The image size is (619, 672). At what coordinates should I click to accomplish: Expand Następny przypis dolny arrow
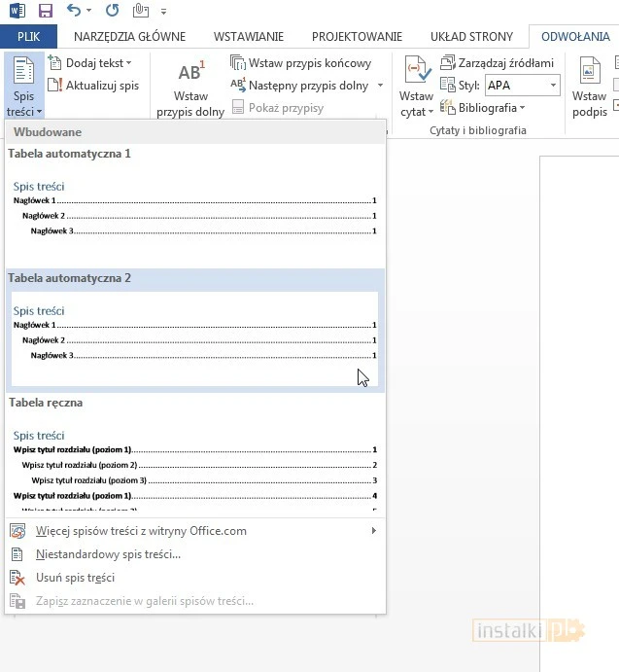(380, 86)
